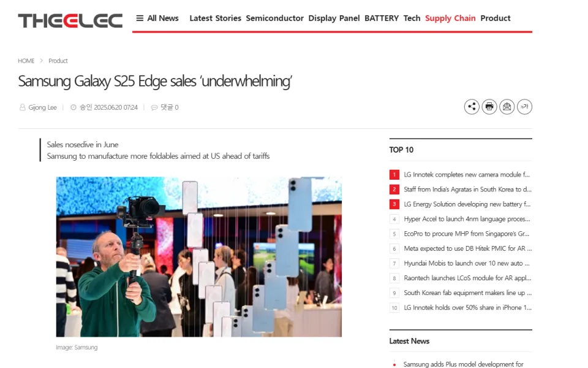Click HOME in the breadcrumb
Image resolution: width=588 pixels, height=368 pixels.
click(26, 61)
